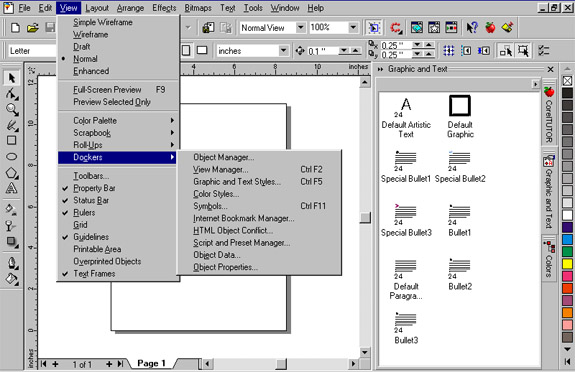
Task: Click the Symbols star docker icon
Action: [434, 28]
